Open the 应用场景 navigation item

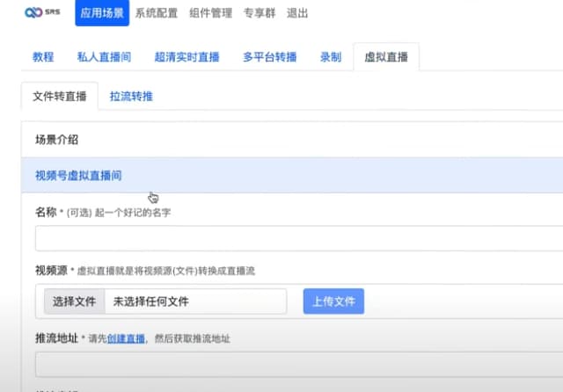click(x=102, y=13)
